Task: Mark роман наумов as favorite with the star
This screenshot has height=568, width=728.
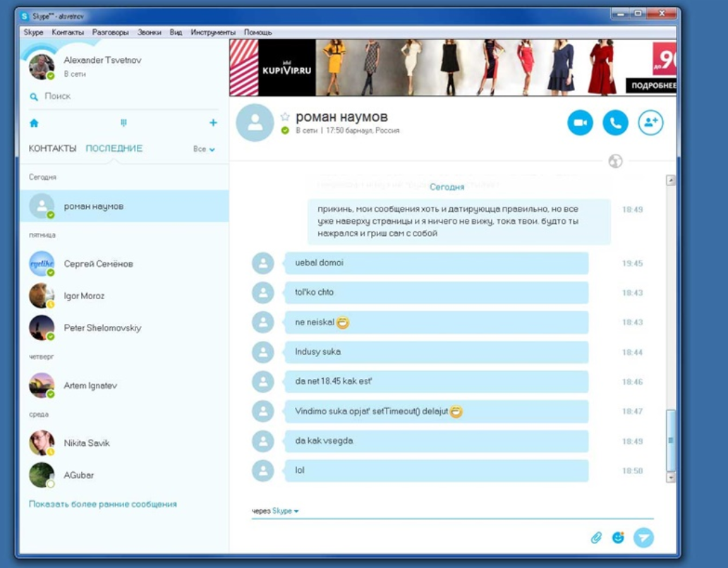Action: click(x=284, y=116)
